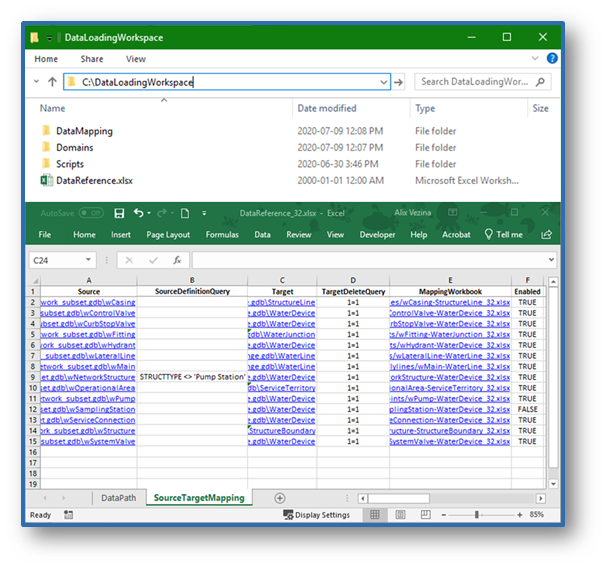Switch to Normal view in status bar

pyautogui.click(x=375, y=515)
